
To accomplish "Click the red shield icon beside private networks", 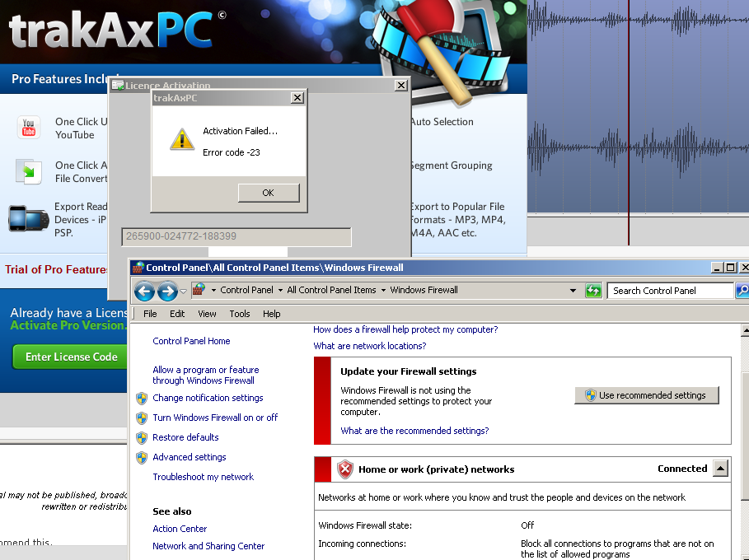I will (x=345, y=469).
